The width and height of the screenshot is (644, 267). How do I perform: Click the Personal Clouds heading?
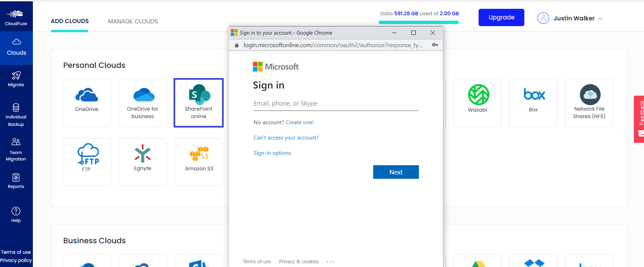[x=94, y=65]
